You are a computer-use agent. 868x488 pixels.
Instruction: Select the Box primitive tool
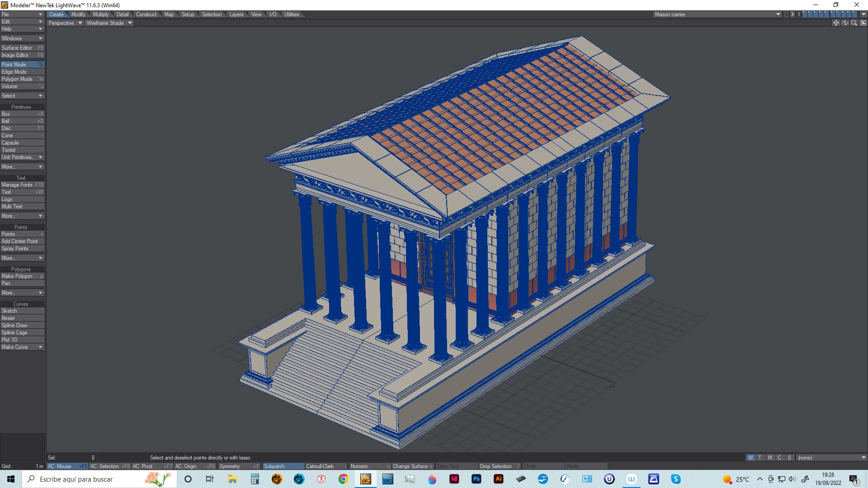point(22,114)
